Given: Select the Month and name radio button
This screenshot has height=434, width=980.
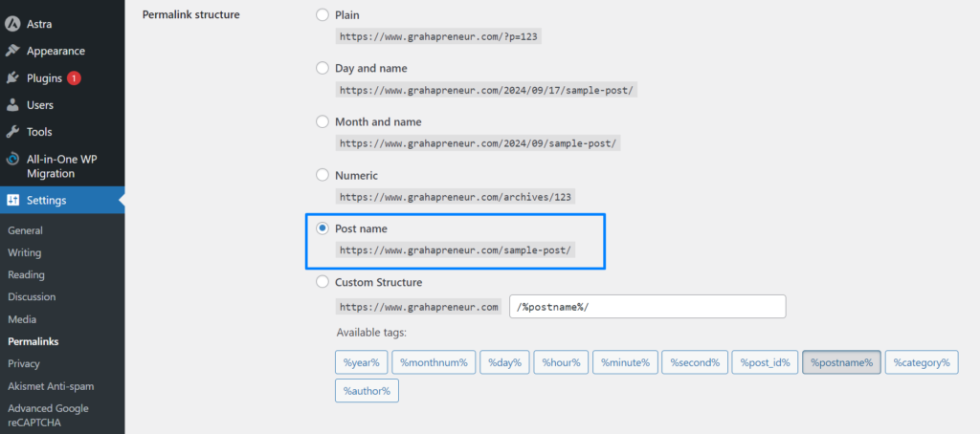Looking at the screenshot, I should point(323,121).
